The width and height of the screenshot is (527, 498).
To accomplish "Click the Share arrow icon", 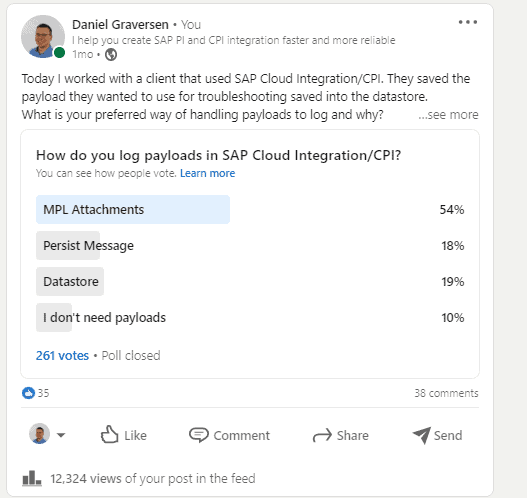I will click(x=322, y=435).
